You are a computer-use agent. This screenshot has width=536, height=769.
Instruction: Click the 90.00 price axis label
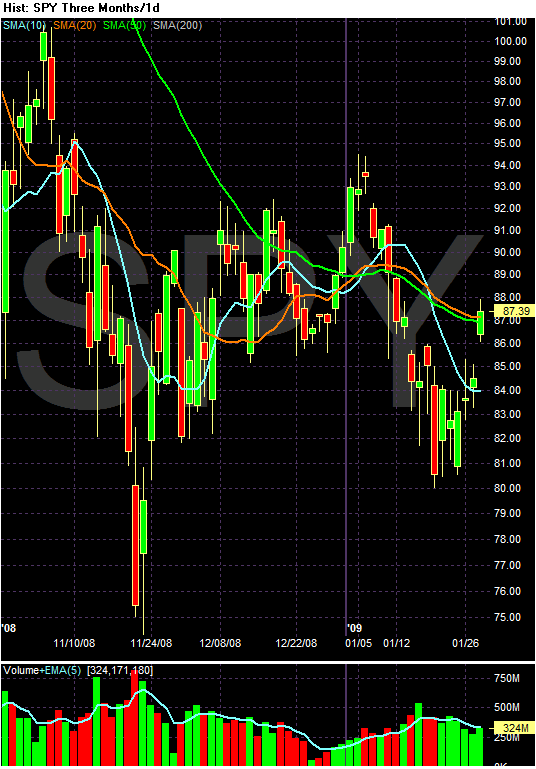(508, 252)
